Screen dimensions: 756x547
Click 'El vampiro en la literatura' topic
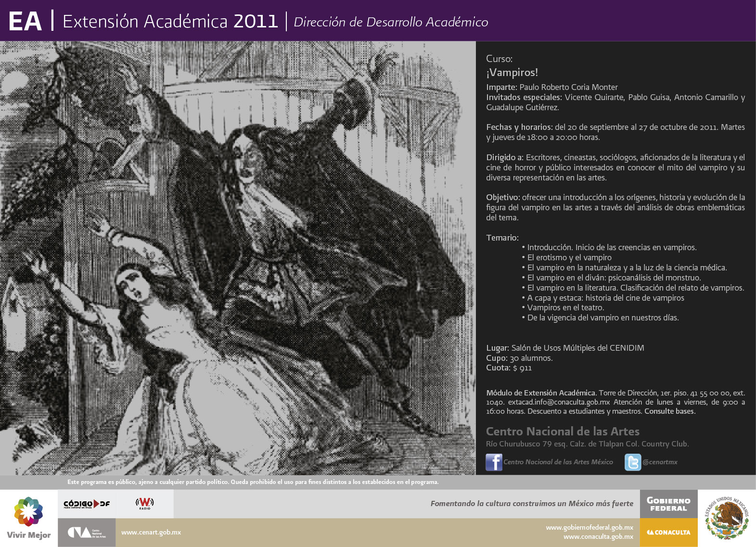pyautogui.click(x=635, y=288)
